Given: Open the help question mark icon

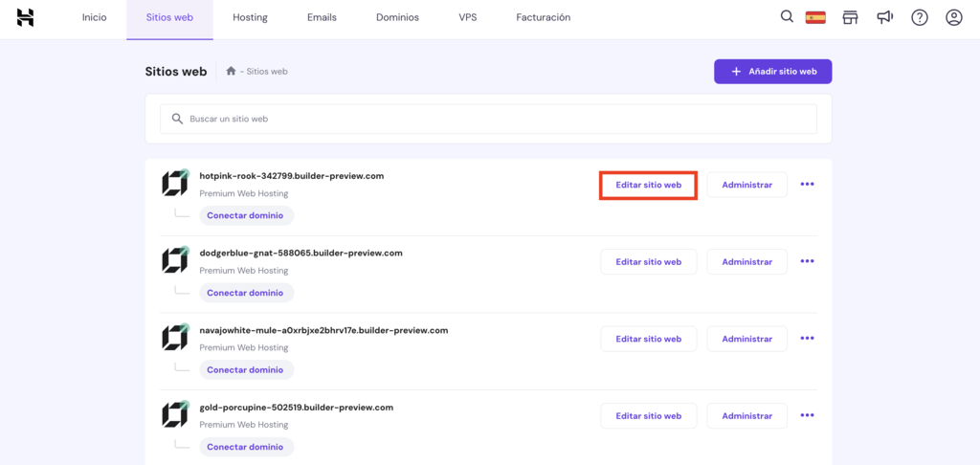Looking at the screenshot, I should pos(919,17).
